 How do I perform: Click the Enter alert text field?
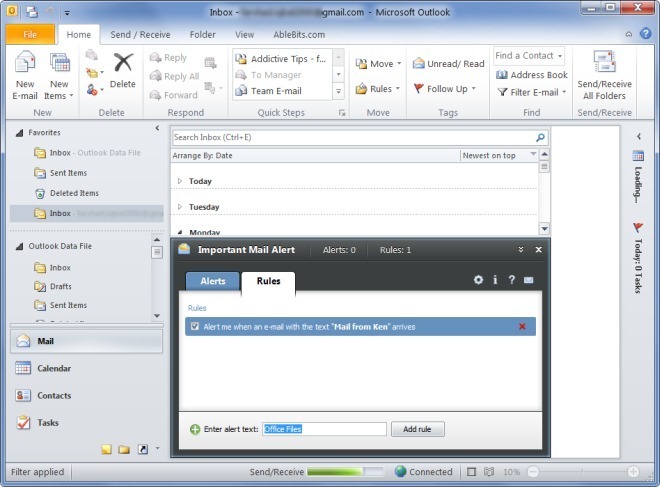(x=325, y=429)
